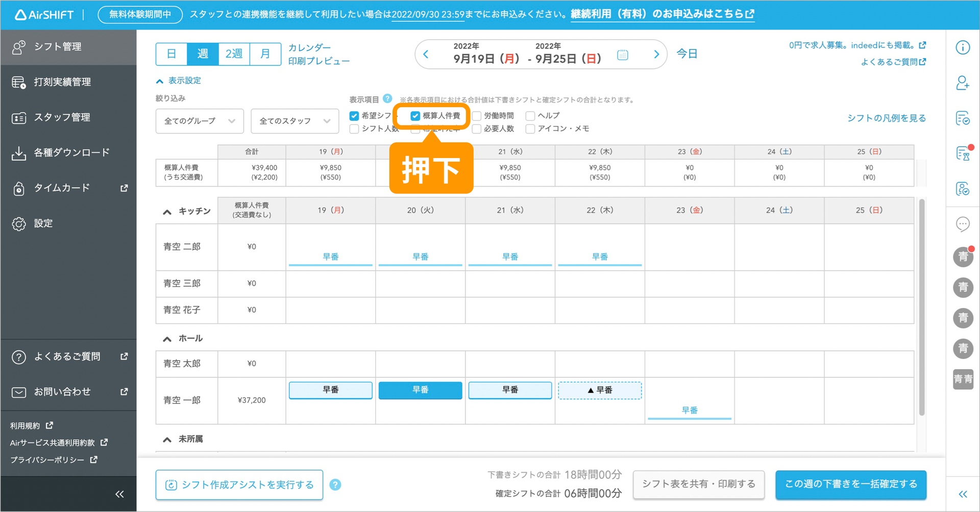Switch to the 月 view tab
Screen dimensions: 980x512
[265, 54]
